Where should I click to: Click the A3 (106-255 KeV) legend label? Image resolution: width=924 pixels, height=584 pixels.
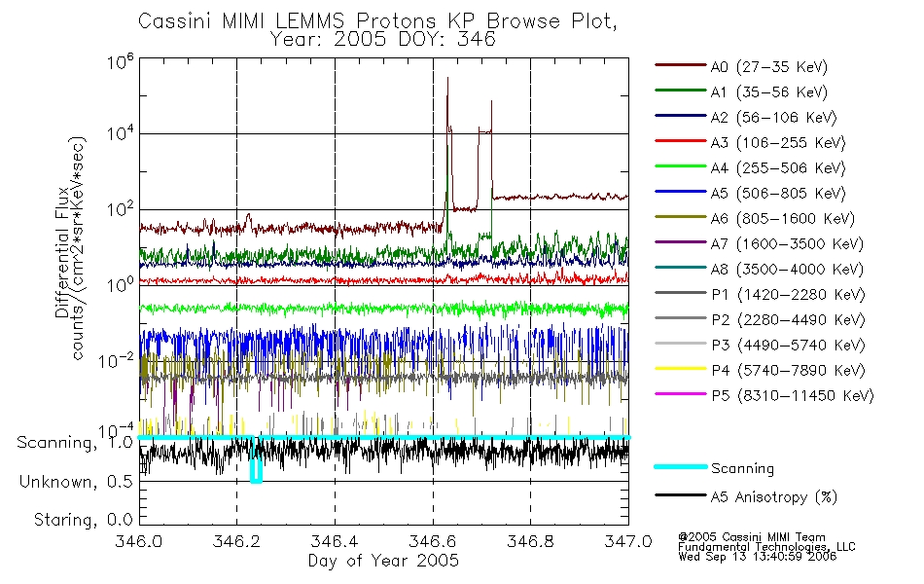coord(778,143)
